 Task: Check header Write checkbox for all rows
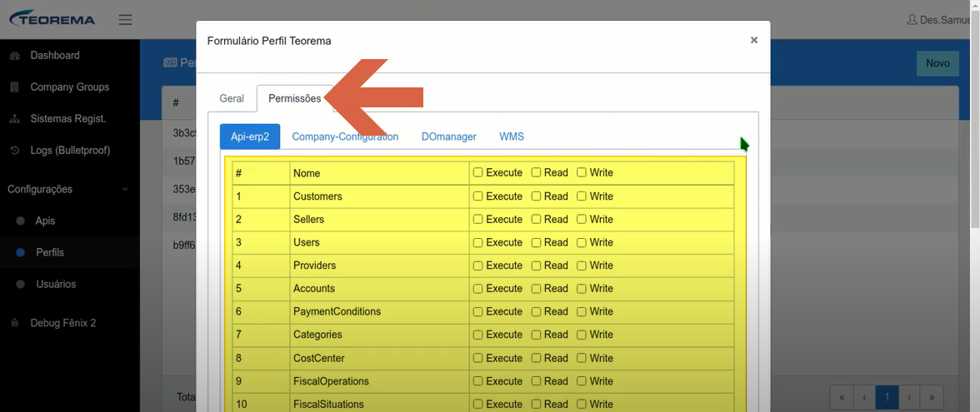point(582,173)
